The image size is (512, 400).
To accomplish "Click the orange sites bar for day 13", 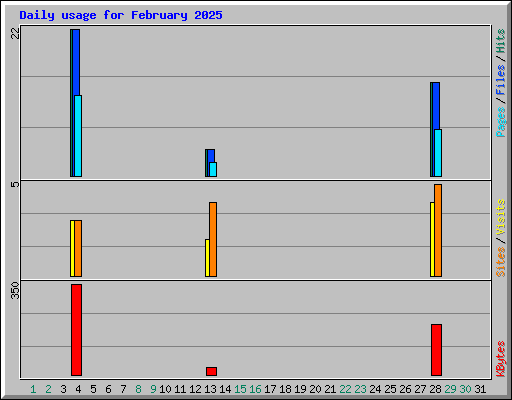I will pos(213,239).
